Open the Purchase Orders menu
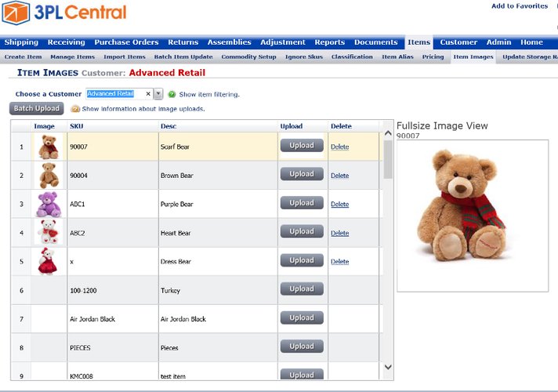 pyautogui.click(x=126, y=42)
